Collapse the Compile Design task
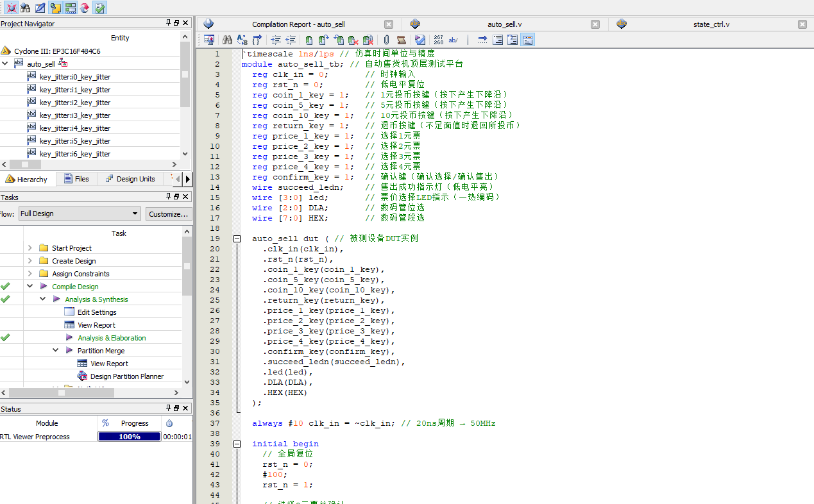Image resolution: width=814 pixels, height=504 pixels. point(30,287)
